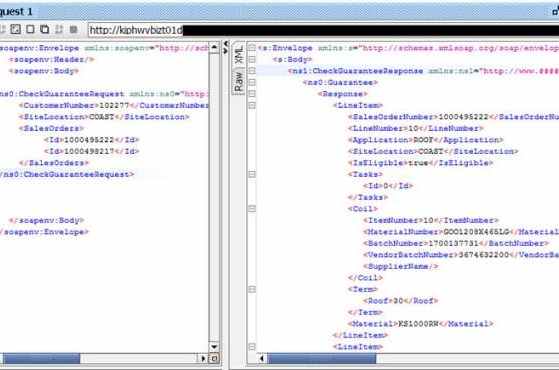Click request pane vertical scrollbar up arrow
This screenshot has height=370, width=559.
(214, 47)
